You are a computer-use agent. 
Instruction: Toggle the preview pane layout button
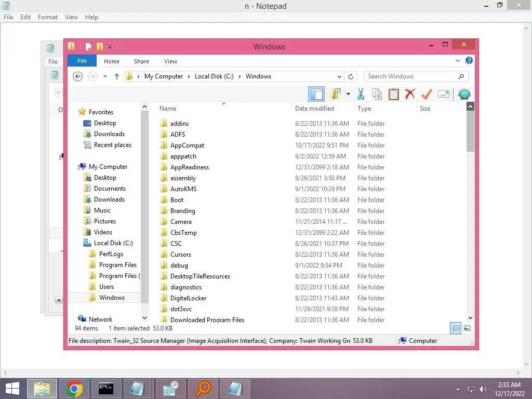point(316,94)
